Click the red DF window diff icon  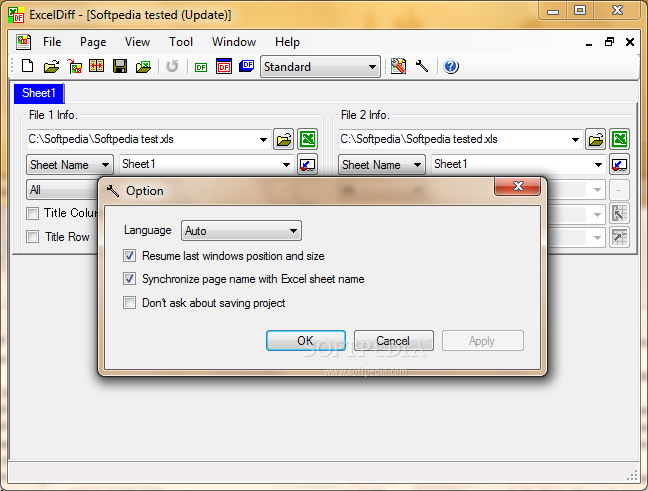click(224, 66)
